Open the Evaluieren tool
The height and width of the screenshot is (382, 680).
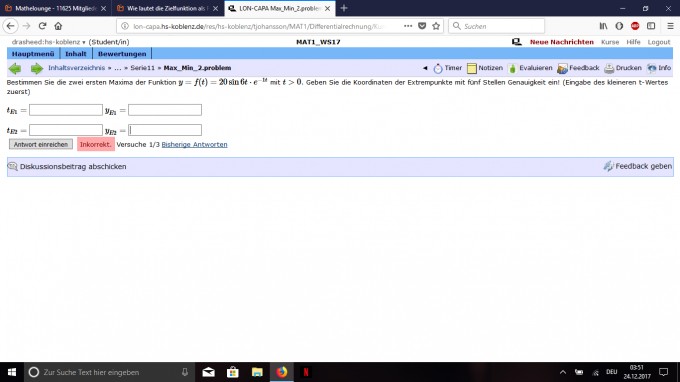point(530,68)
